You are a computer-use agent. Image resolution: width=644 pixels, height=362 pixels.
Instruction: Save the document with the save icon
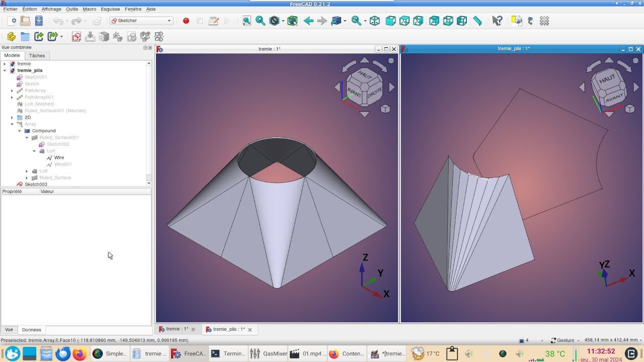(x=39, y=21)
